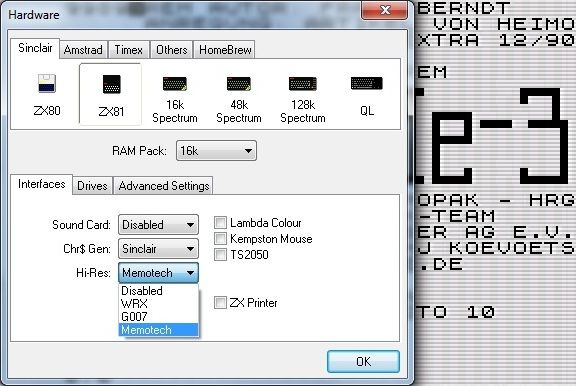Open the HomeBrew tab
This screenshot has width=576, height=386.
225,50
